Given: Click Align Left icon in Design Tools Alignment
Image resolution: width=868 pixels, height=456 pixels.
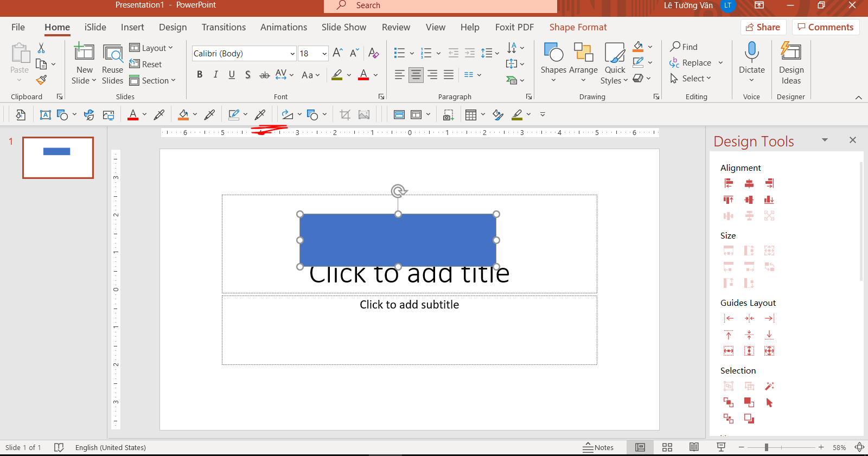Looking at the screenshot, I should [729, 183].
